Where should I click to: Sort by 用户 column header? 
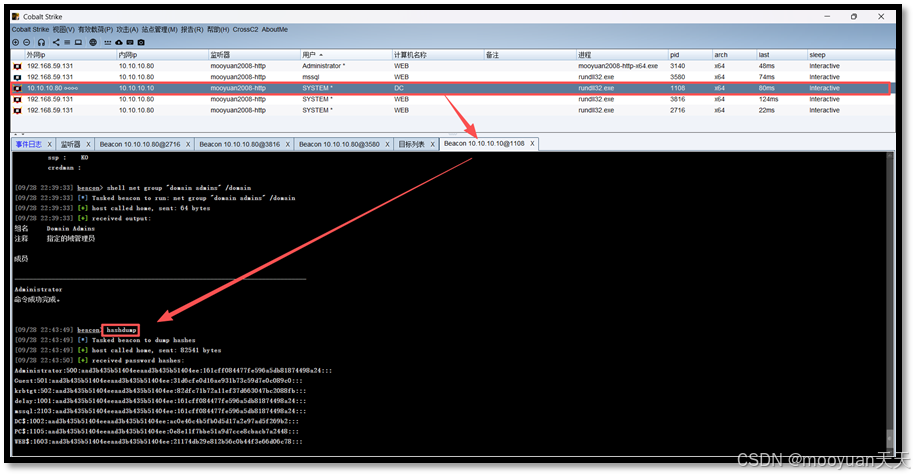pyautogui.click(x=345, y=55)
